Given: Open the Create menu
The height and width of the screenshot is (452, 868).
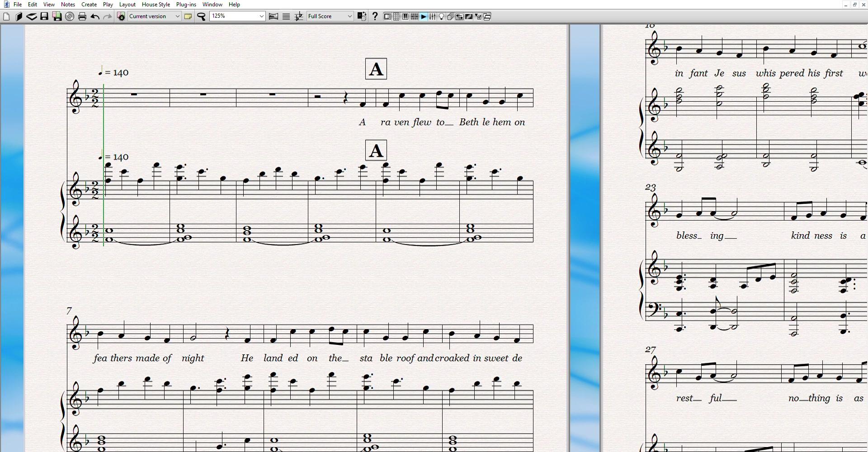Looking at the screenshot, I should click(x=89, y=5).
